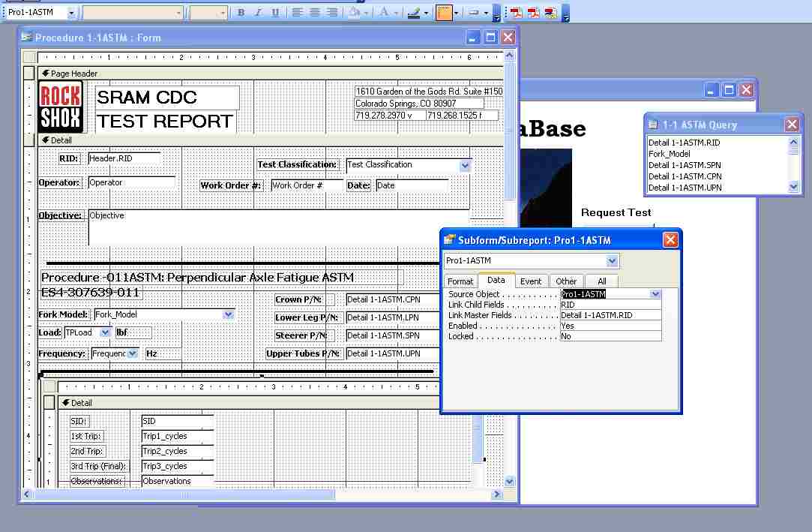Viewport: 812px width, 532px height.
Task: Click the form icon in Procedure 1-1ASTM title bar
Action: tap(27, 38)
